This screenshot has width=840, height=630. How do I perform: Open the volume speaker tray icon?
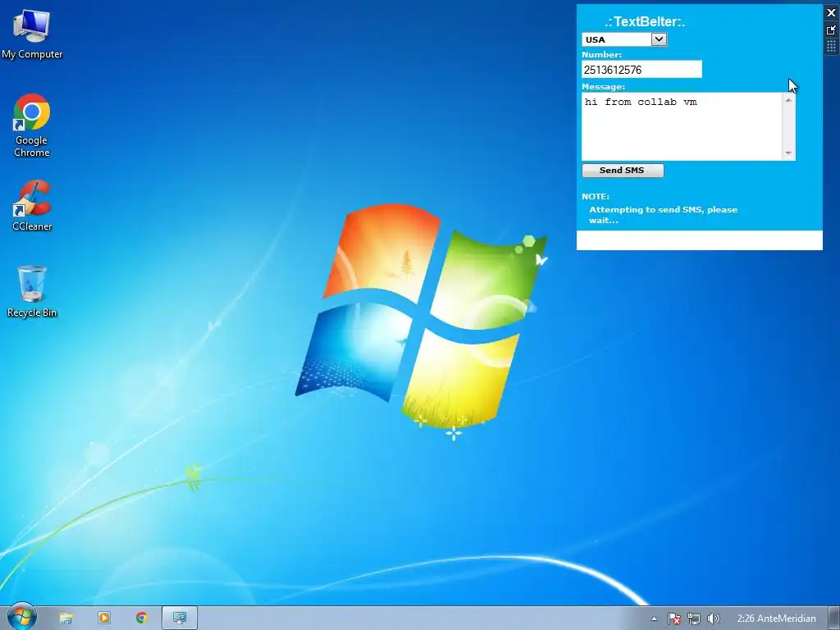[x=713, y=619]
